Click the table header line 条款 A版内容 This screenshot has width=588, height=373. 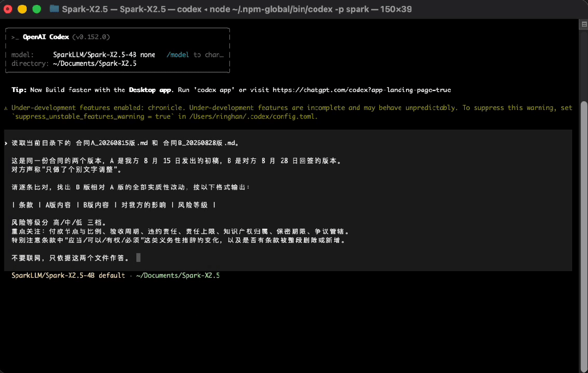pos(114,205)
